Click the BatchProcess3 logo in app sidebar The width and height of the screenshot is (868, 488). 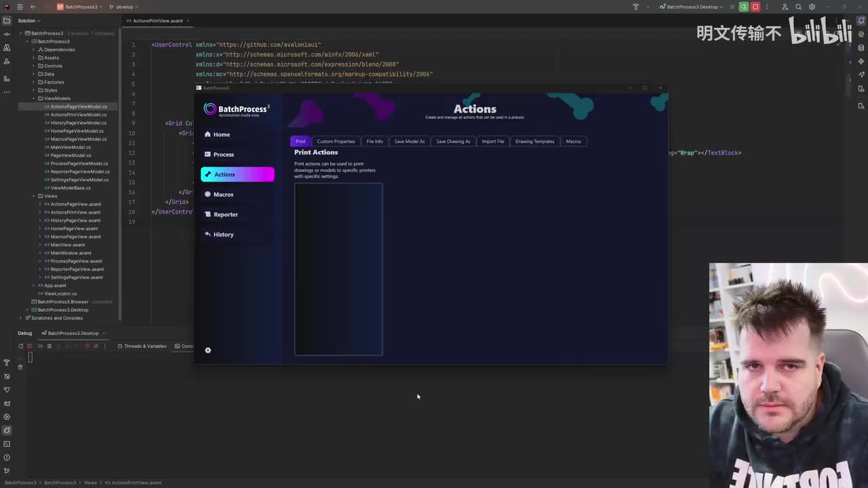pyautogui.click(x=237, y=109)
